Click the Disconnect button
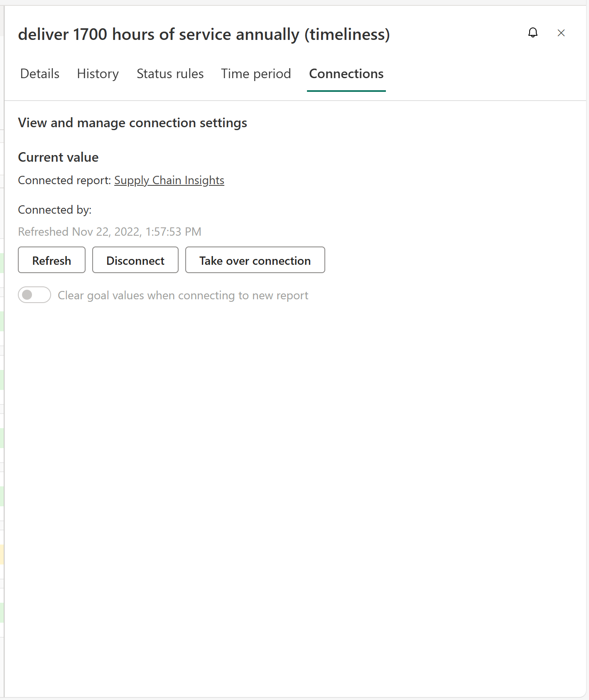Viewport: 589px width, 700px height. 135,260
